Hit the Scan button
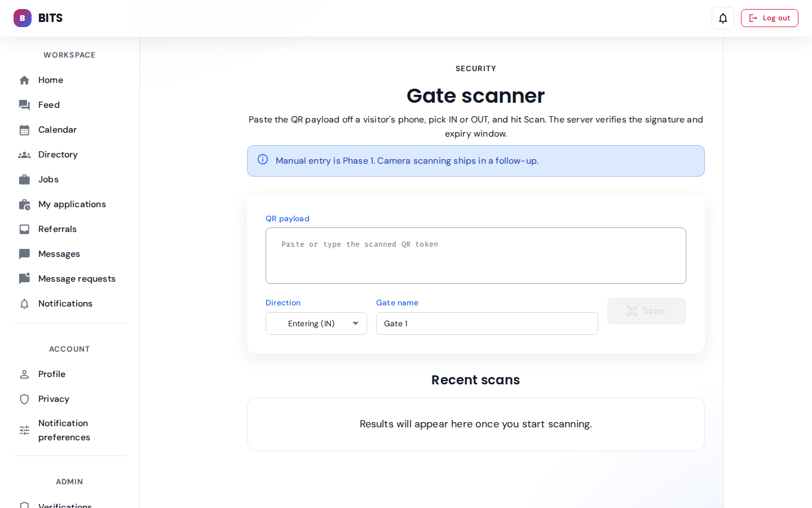Image resolution: width=812 pixels, height=508 pixels. coord(646,311)
